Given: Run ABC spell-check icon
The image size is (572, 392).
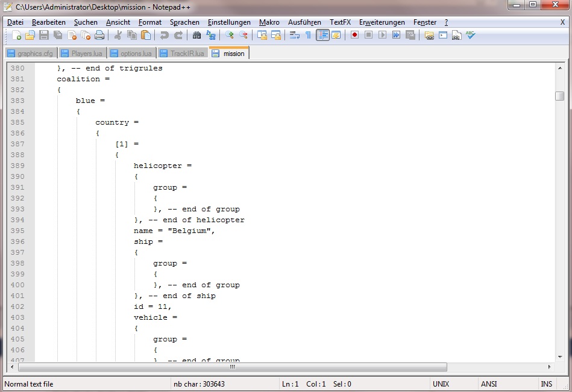Looking at the screenshot, I should pyautogui.click(x=471, y=35).
